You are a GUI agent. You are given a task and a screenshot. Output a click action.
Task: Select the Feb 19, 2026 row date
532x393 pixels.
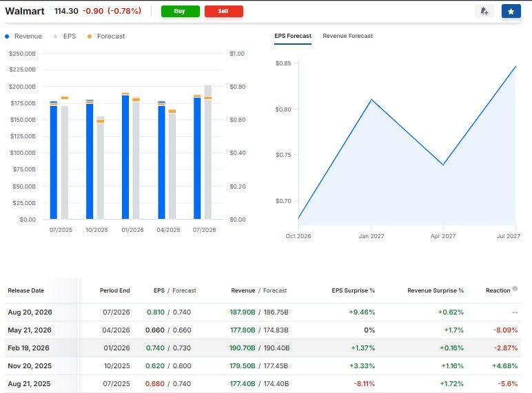tap(28, 348)
